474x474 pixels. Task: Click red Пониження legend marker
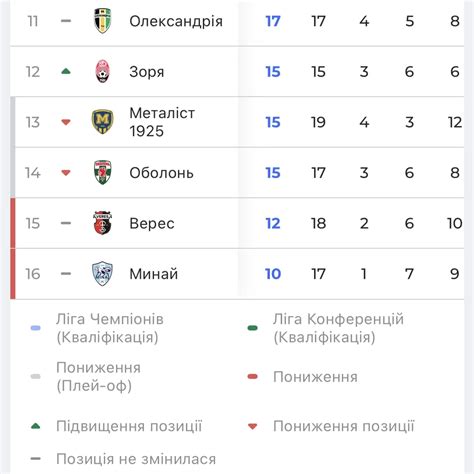pyautogui.click(x=253, y=377)
